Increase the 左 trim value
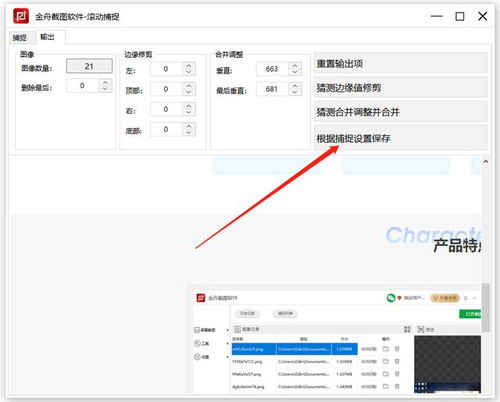The width and height of the screenshot is (500, 402). [x=189, y=66]
